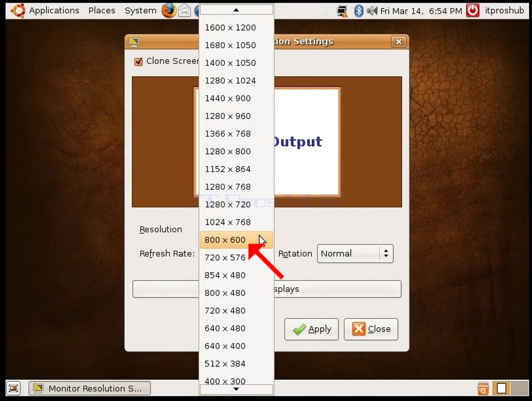The height and width of the screenshot is (401, 532).
Task: Open the Rotation Normal dropdown
Action: (355, 253)
